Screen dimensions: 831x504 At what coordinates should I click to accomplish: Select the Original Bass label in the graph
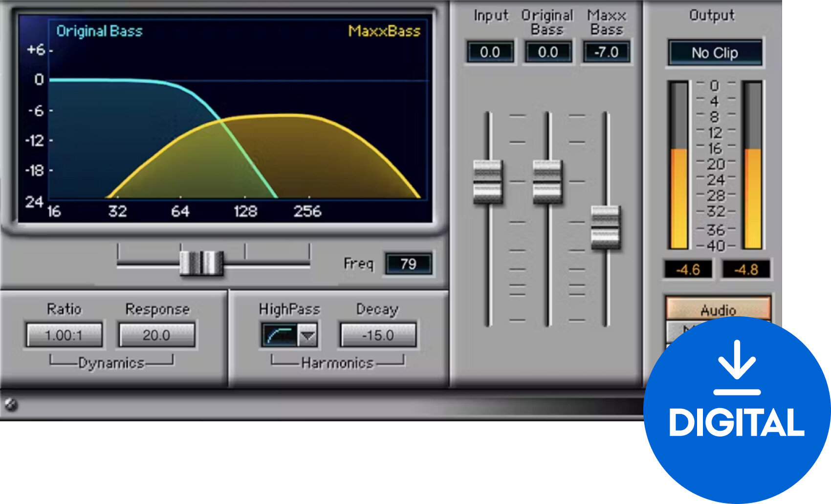pyautogui.click(x=100, y=32)
